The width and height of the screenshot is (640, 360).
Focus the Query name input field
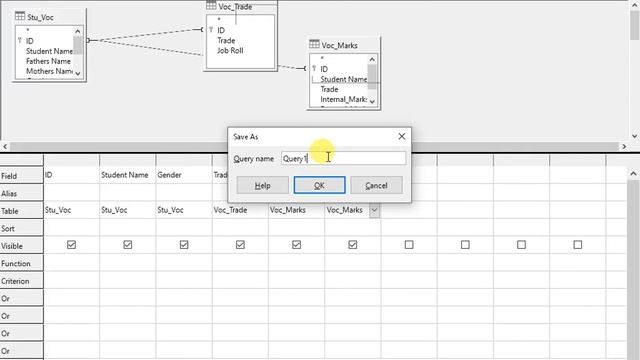(343, 158)
